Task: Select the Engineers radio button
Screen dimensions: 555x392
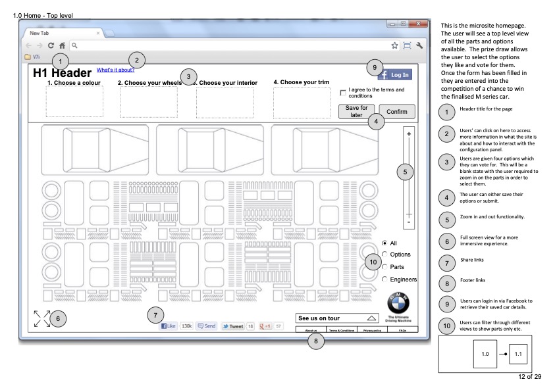Action: coord(384,280)
